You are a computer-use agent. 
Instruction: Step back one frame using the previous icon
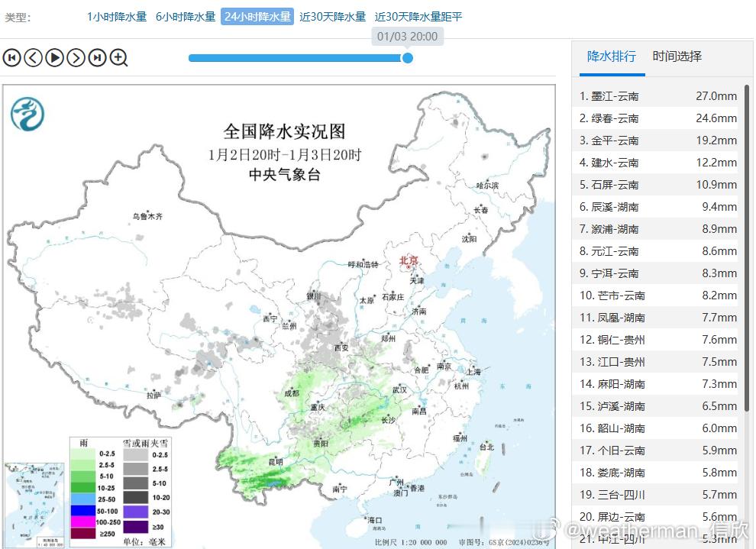33,57
